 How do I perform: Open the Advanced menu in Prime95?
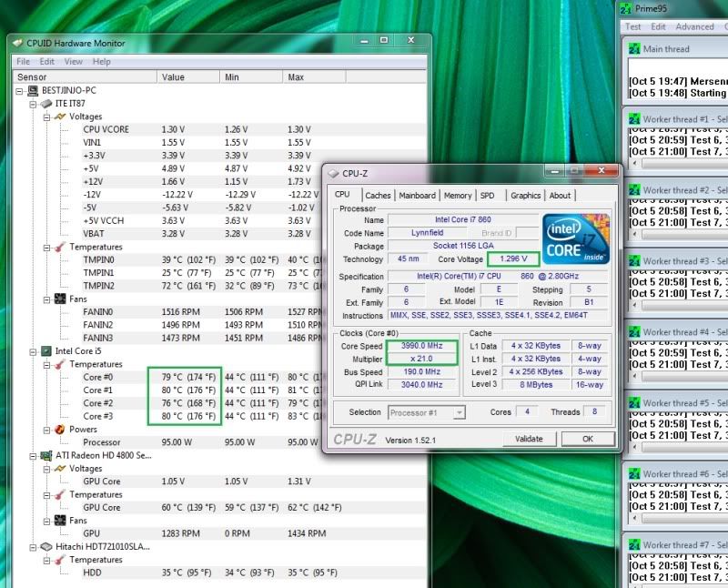[x=694, y=26]
